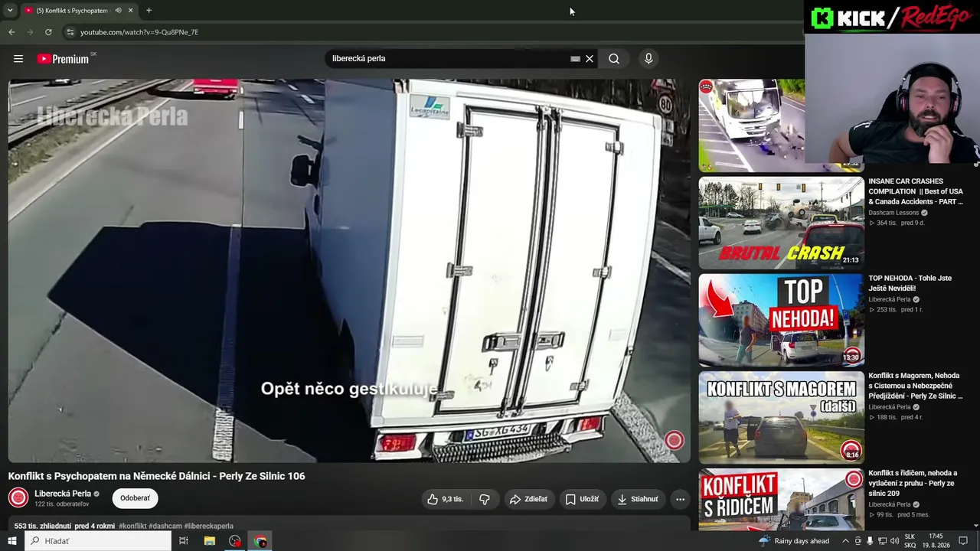Open the KONFLIKT S ŘIDIČEM thumbnail
The height and width of the screenshot is (551, 980).
781,500
